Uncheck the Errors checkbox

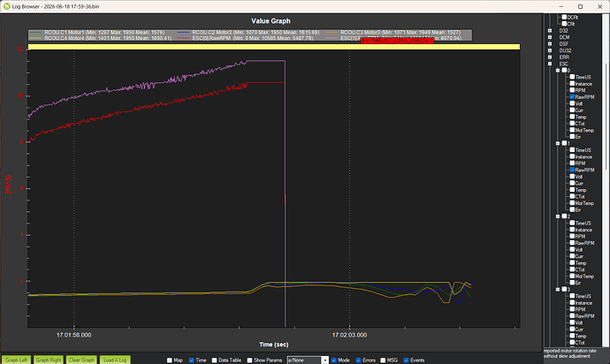[358, 360]
